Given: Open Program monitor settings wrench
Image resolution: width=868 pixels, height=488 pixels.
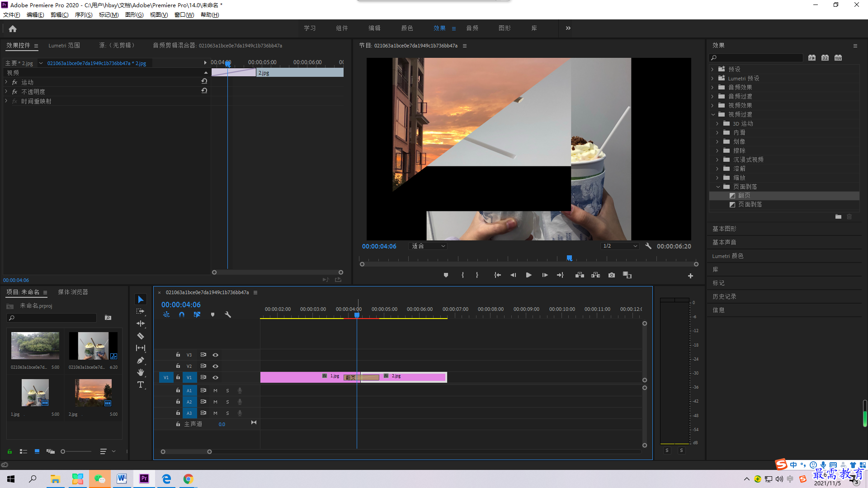Looking at the screenshot, I should (648, 246).
